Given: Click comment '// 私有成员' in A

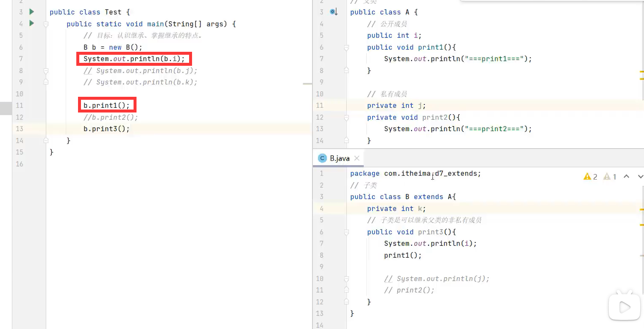Looking at the screenshot, I should coord(387,94).
